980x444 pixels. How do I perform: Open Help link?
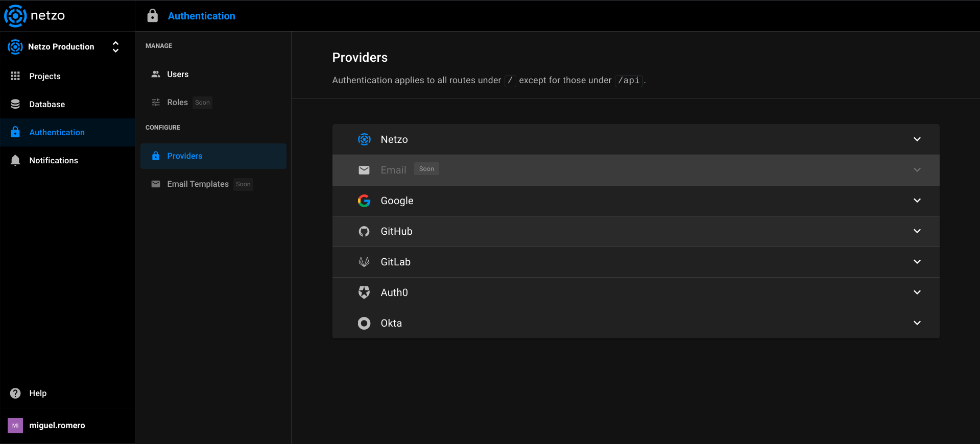pos(67,393)
